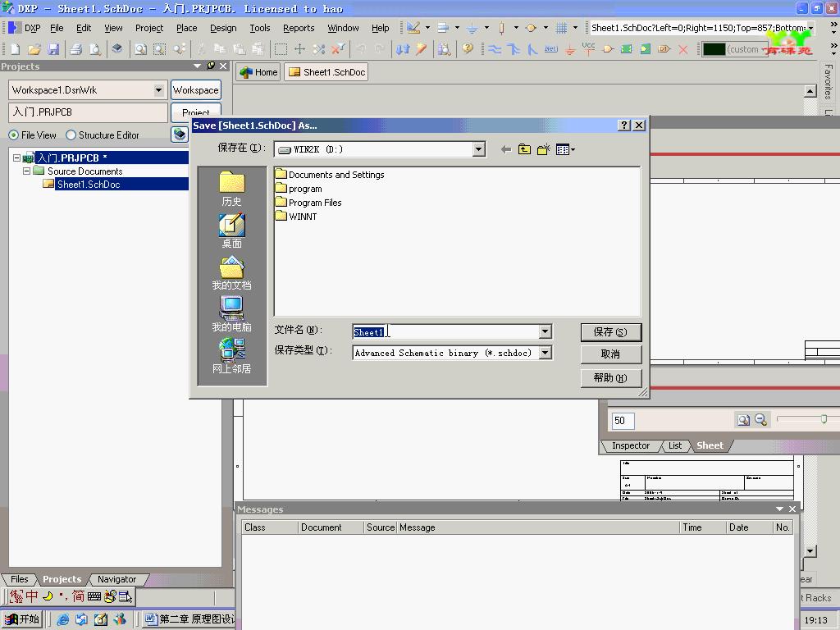Viewport: 840px width, 630px height.
Task: Open the Sheet1.SchDoc address bar dropdown
Action: [810, 28]
